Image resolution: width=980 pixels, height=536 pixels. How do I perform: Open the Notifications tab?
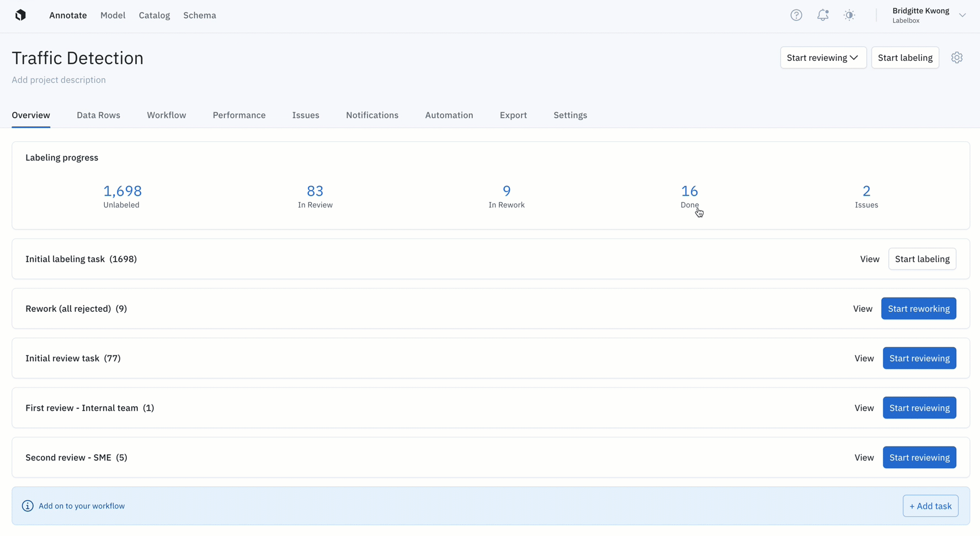click(x=372, y=115)
